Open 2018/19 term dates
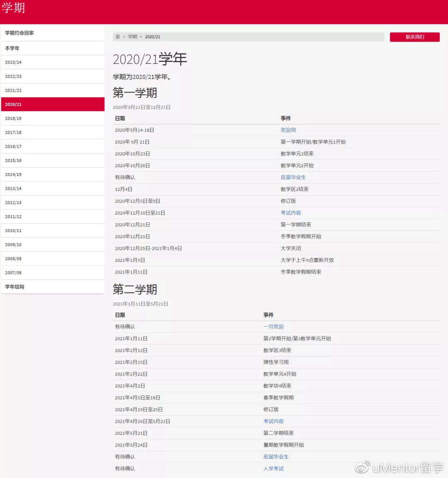448x478 pixels. [53, 118]
